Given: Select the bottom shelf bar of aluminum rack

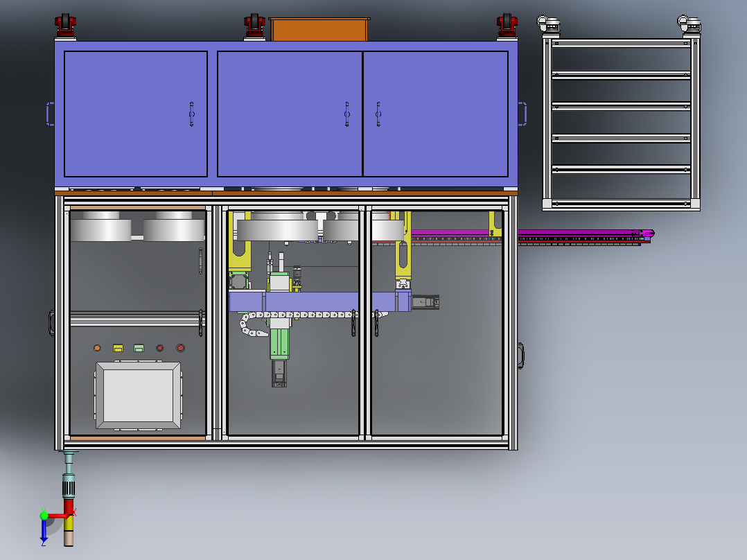Looking at the screenshot, I should click(621, 204).
